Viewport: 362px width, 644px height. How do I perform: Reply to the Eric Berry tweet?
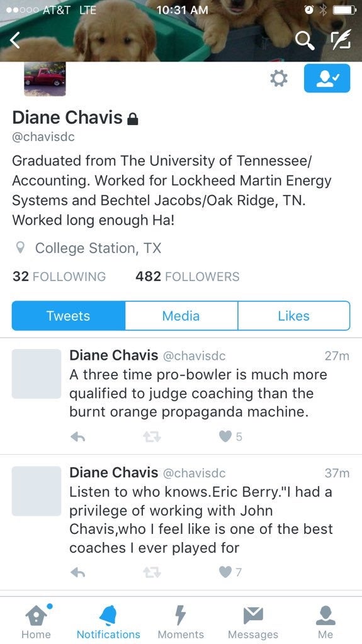tap(77, 572)
